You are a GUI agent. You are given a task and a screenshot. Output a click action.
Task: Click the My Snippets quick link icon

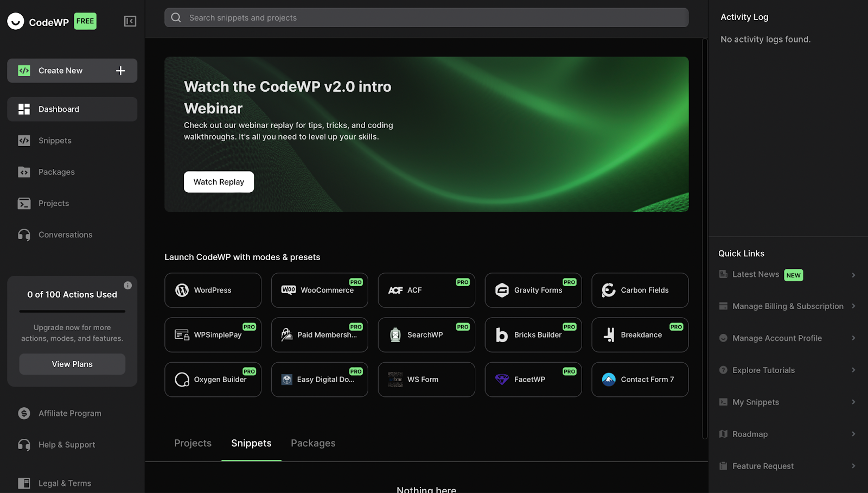point(723,402)
